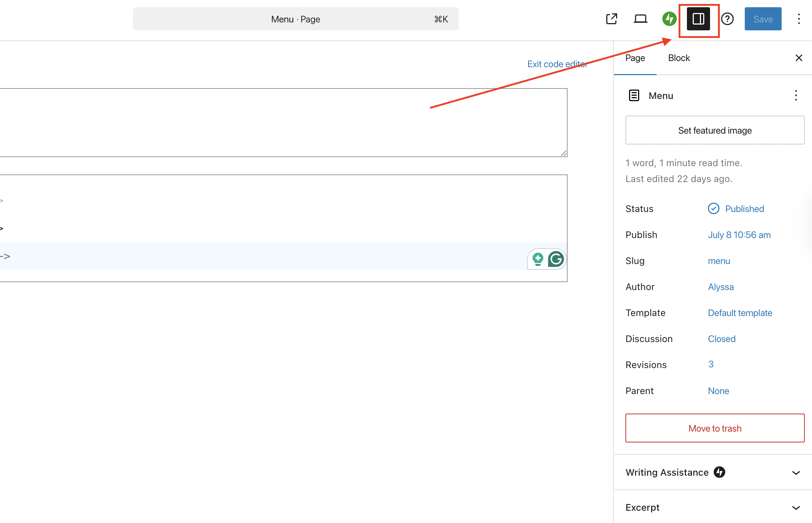Click the Published status check icon

(x=713, y=208)
